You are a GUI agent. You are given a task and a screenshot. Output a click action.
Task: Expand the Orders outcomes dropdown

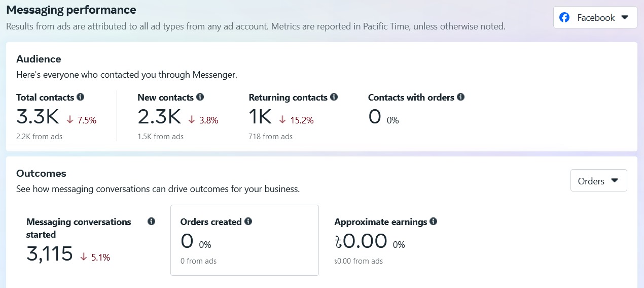pos(598,181)
